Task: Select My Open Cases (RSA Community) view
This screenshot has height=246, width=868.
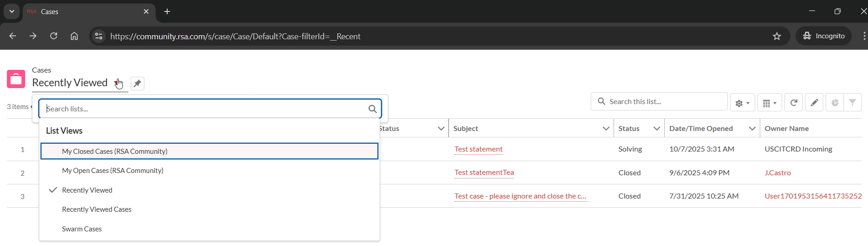Action: [x=112, y=171]
